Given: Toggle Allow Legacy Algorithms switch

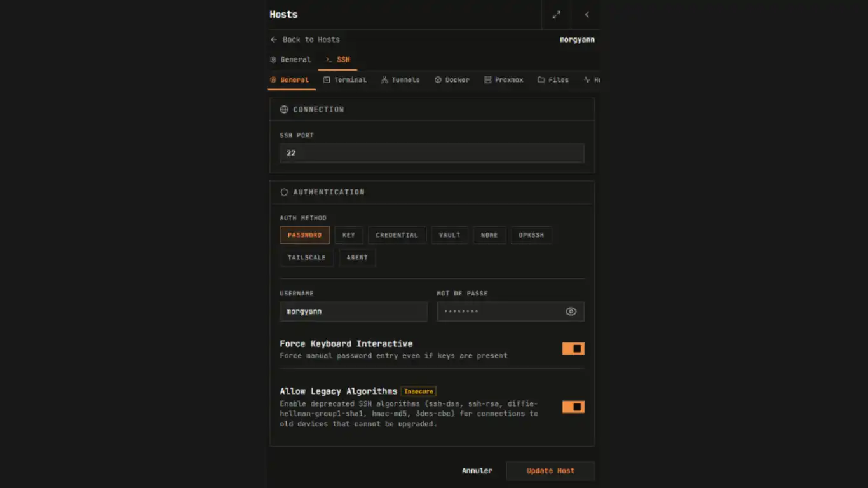Looking at the screenshot, I should [573, 407].
